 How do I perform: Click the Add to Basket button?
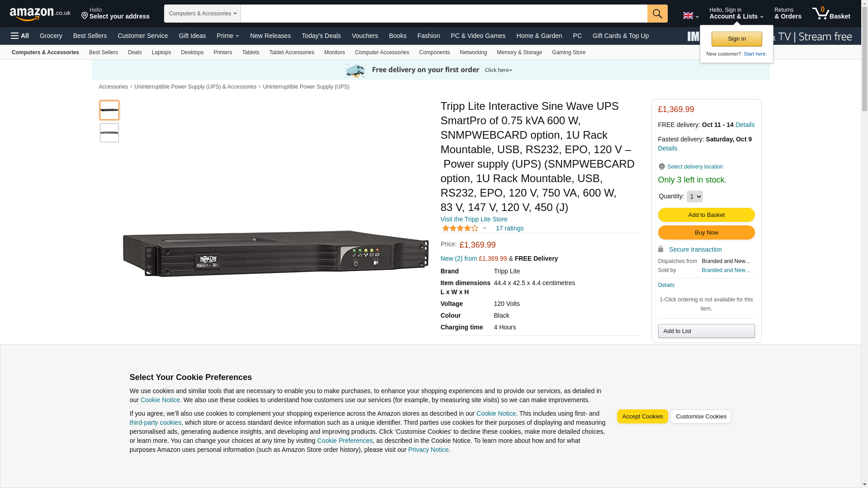pyautogui.click(x=706, y=215)
